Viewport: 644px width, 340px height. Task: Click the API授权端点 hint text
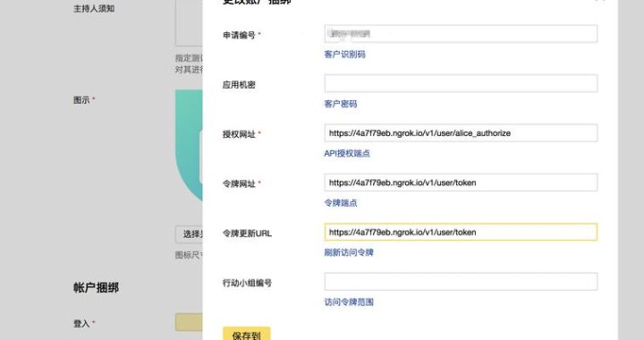347,154
